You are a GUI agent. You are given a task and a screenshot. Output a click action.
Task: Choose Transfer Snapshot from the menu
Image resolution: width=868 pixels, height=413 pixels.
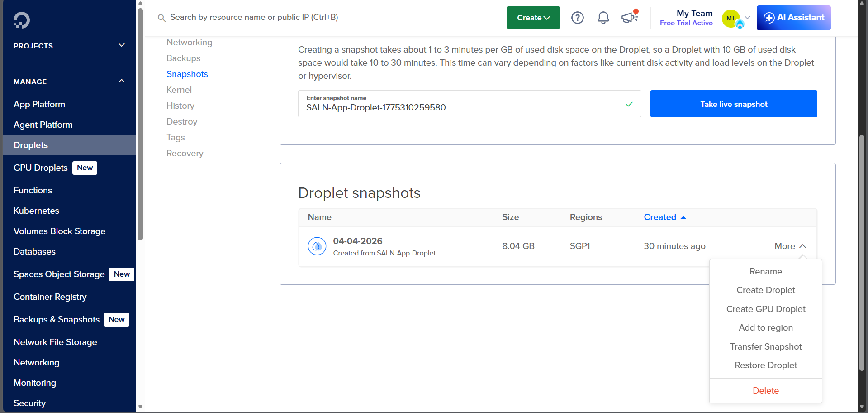(x=765, y=347)
